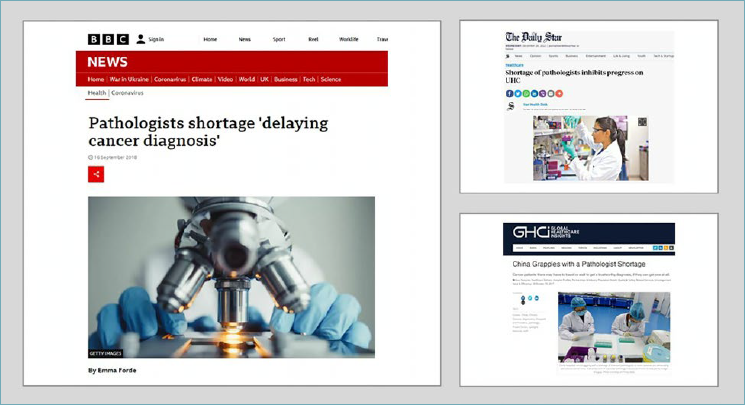The width and height of the screenshot is (745, 405).
Task: Select Business in BBC News bar
Action: tap(286, 79)
